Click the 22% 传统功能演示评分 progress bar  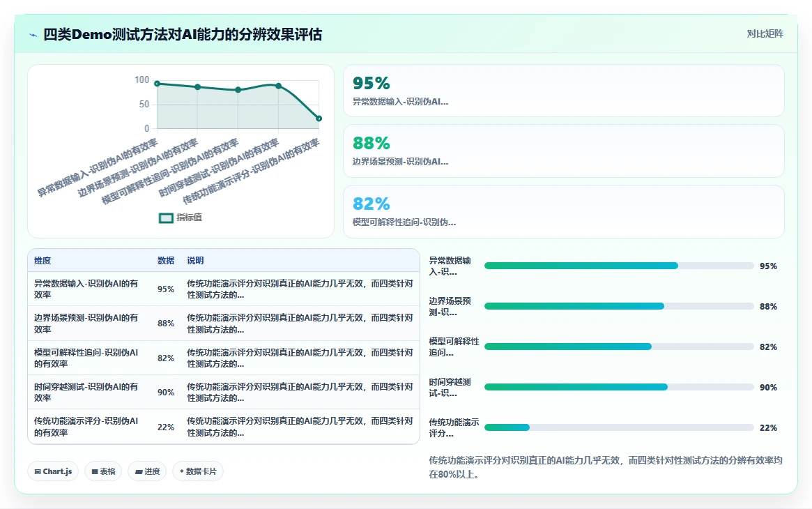[x=619, y=427]
